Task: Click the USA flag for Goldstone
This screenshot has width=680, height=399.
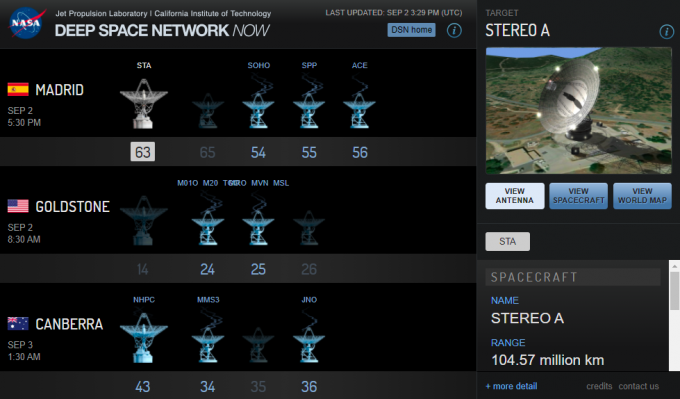Action: click(18, 206)
